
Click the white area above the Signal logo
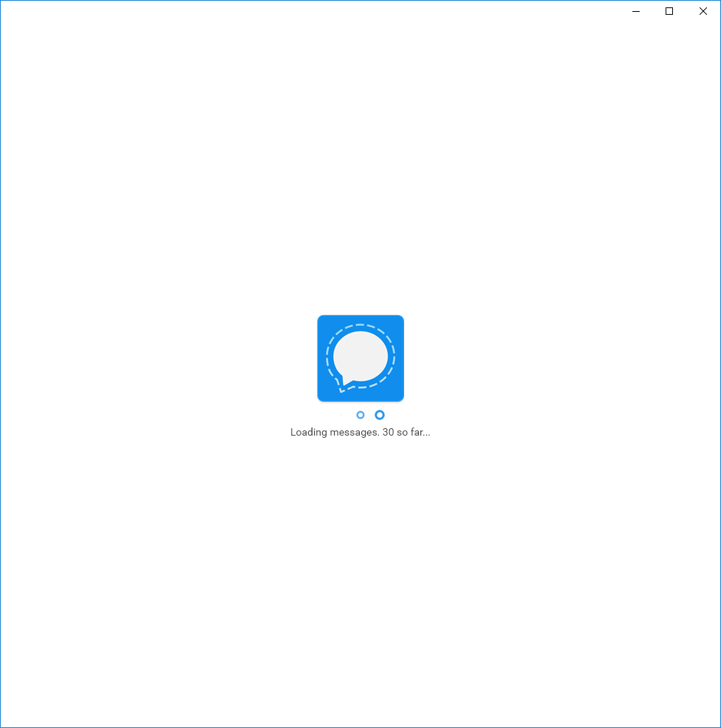click(x=360, y=222)
